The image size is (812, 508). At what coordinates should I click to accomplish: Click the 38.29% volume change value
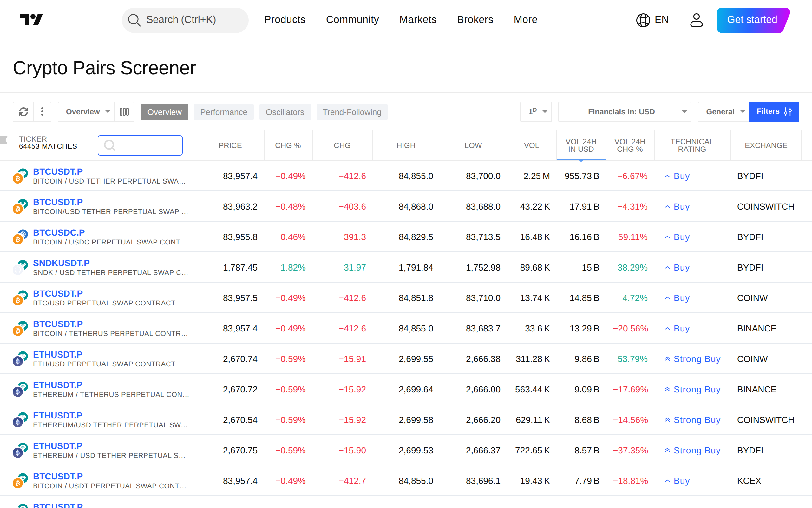[x=632, y=267]
